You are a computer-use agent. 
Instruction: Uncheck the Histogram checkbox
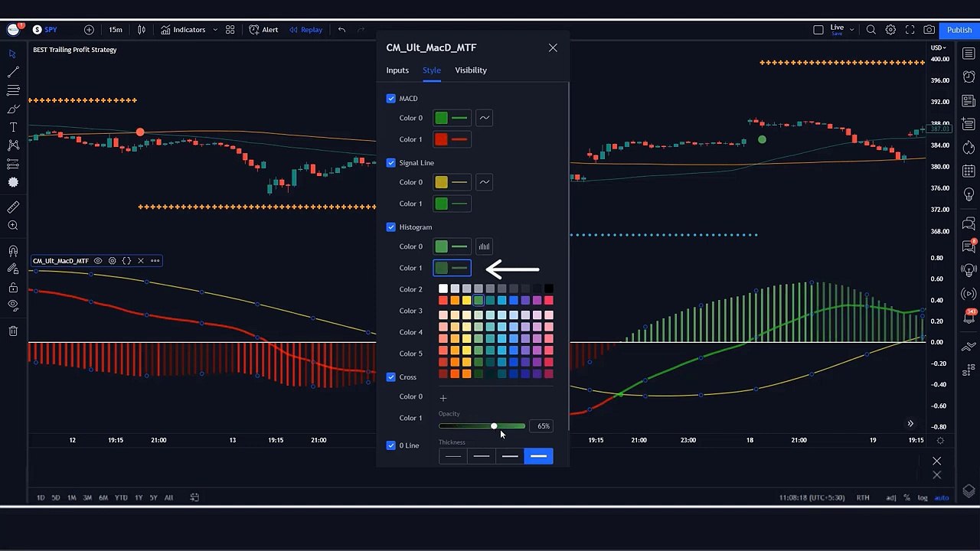[x=391, y=227]
